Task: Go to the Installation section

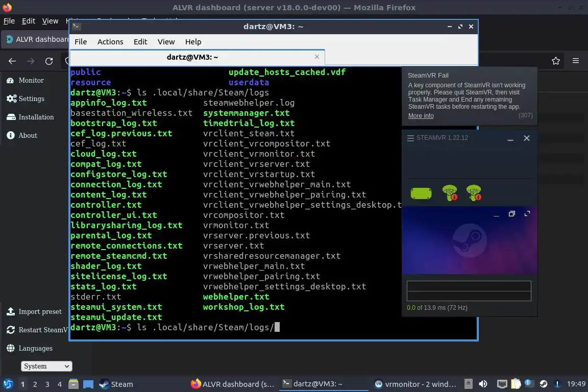Action: [x=30, y=117]
